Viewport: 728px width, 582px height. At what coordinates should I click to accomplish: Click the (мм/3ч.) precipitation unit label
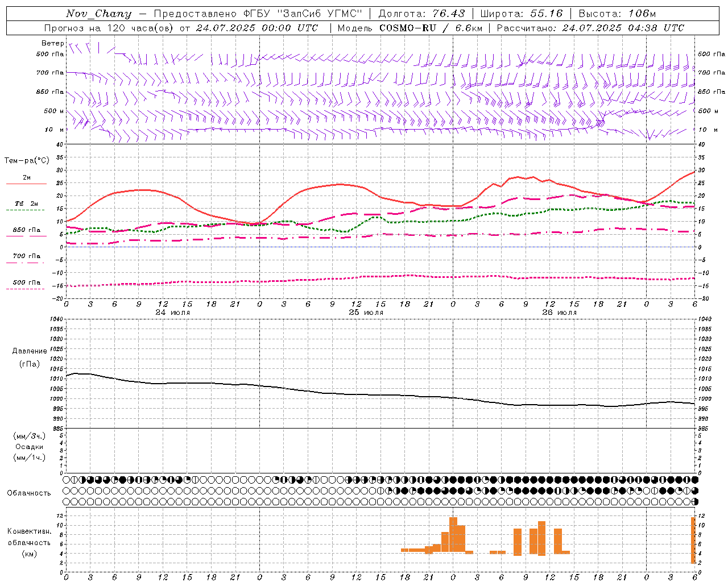tap(30, 436)
